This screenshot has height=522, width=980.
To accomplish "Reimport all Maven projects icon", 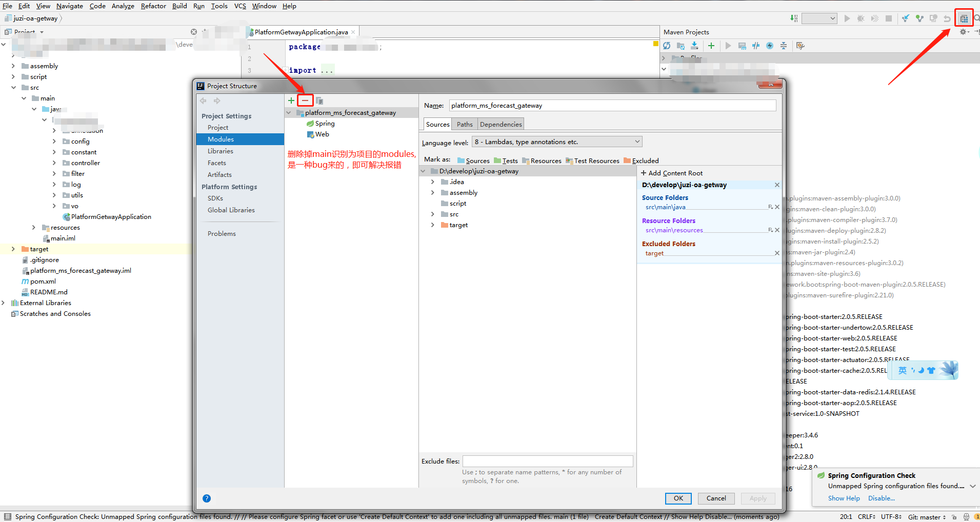I will (667, 46).
